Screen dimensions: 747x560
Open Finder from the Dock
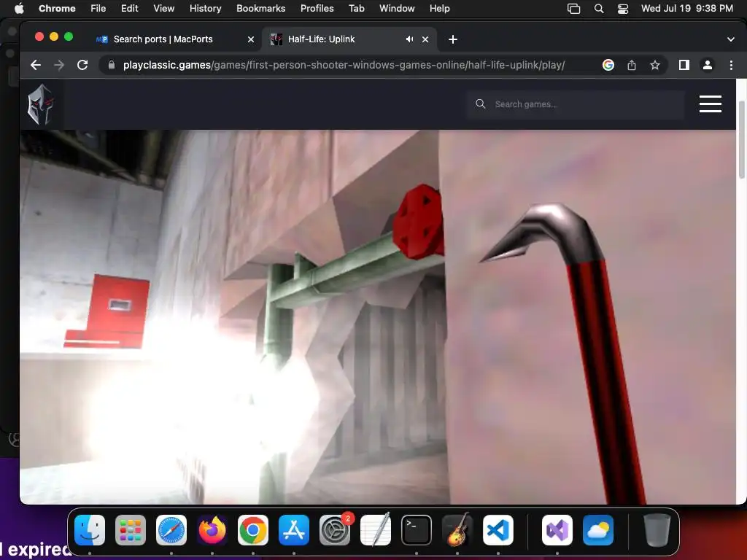point(90,530)
